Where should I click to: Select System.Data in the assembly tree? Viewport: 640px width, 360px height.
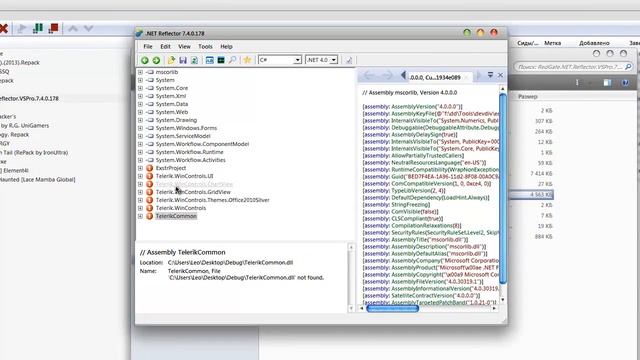(x=172, y=104)
